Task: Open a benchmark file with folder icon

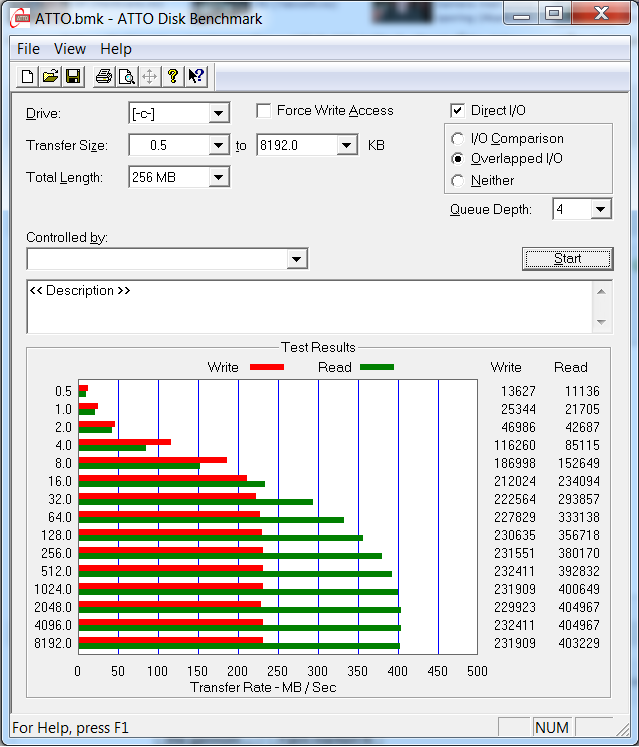Action: click(x=50, y=76)
